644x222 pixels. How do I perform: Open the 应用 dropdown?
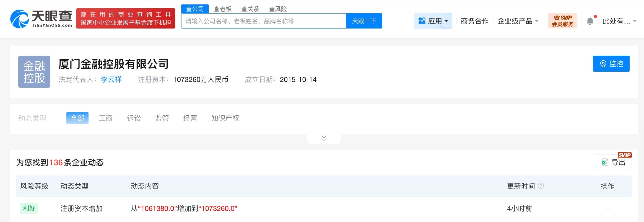[433, 21]
